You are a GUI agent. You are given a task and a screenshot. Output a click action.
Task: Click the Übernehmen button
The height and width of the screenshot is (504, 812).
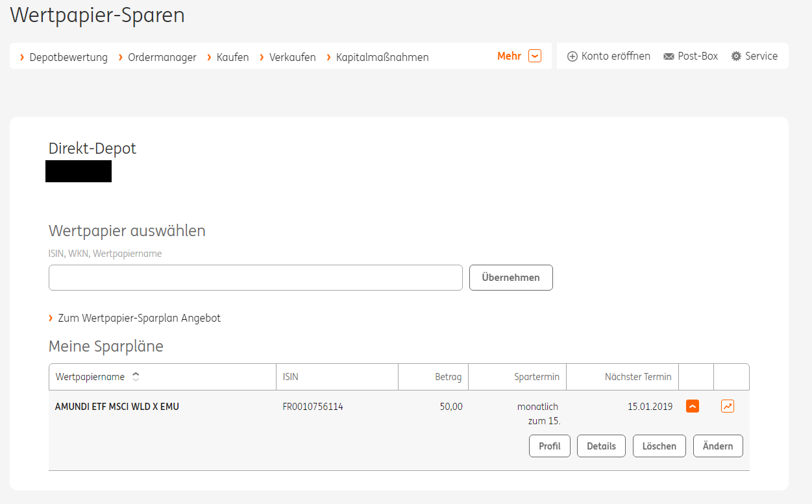point(511,278)
